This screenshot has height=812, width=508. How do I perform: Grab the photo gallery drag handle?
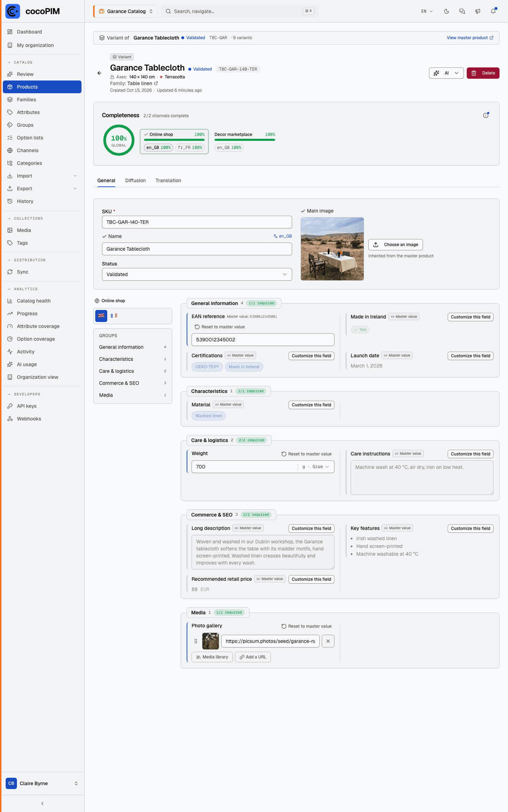[x=196, y=641]
